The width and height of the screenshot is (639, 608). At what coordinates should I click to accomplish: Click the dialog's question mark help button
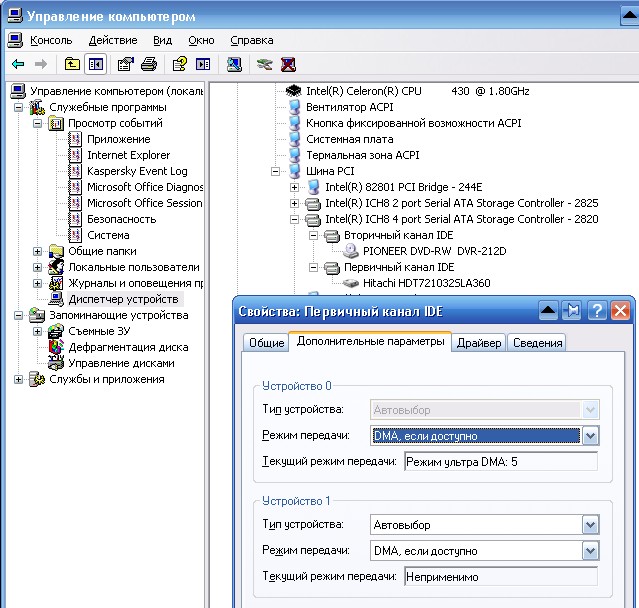[596, 310]
